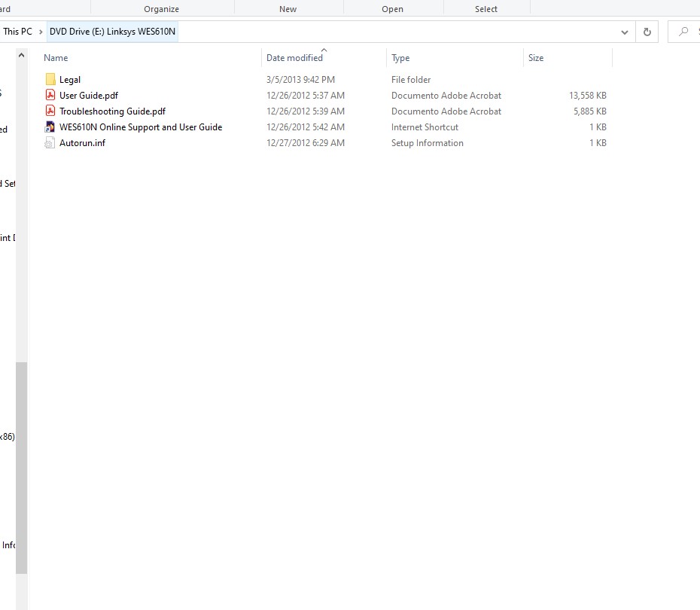Sort files by Size column header

pos(535,58)
